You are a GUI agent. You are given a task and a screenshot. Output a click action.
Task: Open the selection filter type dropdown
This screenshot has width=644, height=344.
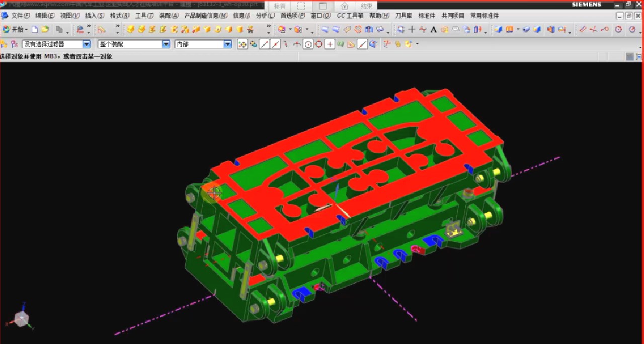click(87, 44)
